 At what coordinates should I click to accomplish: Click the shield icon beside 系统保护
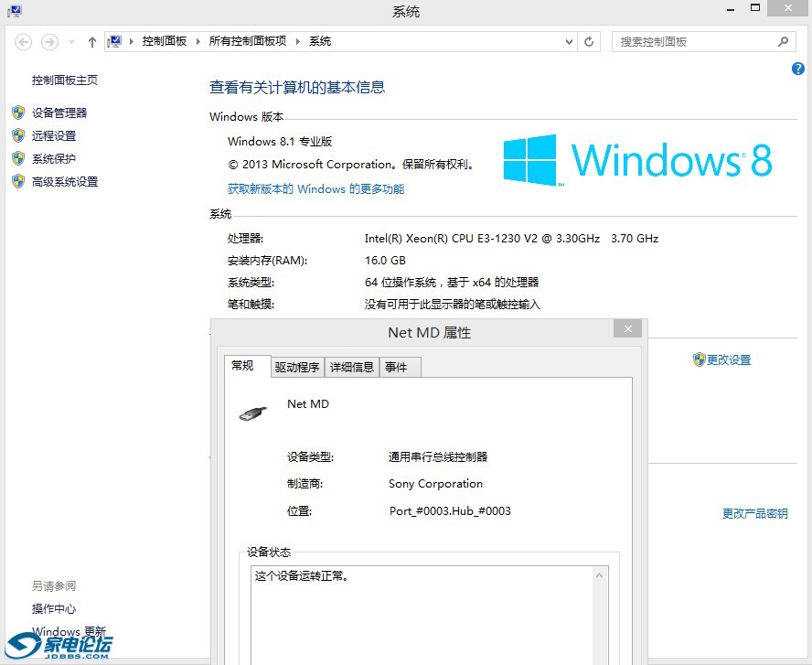[x=18, y=158]
